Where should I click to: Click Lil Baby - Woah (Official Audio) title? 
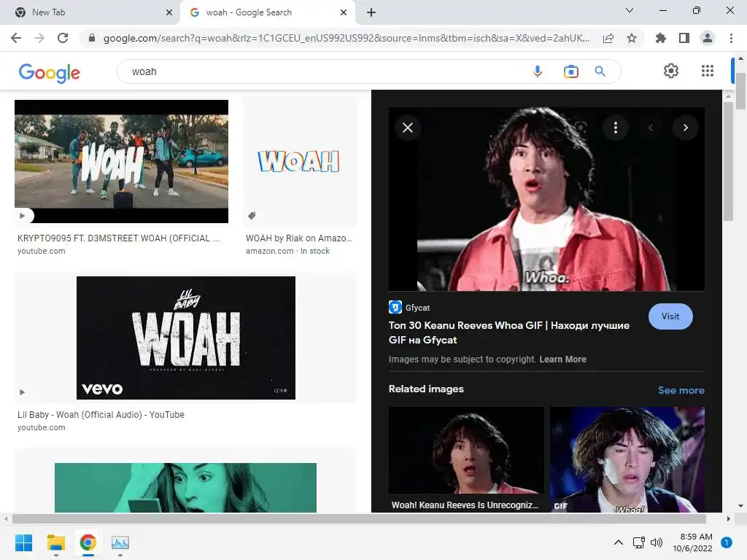coord(101,415)
